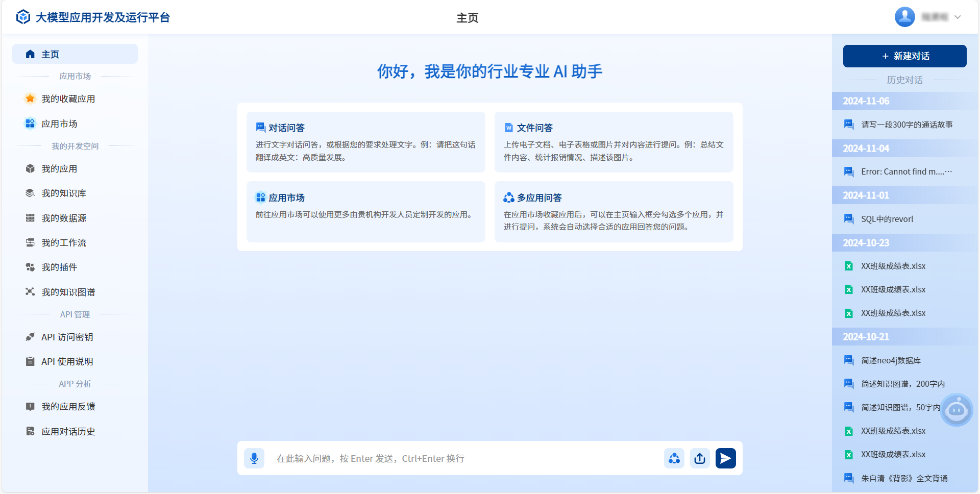Go to 我的知识库 in the sidebar
The width and height of the screenshot is (980, 494).
point(64,193)
